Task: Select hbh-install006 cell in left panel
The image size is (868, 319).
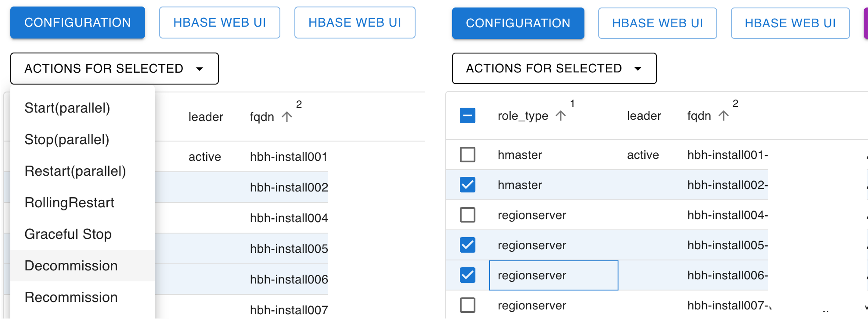Action: point(289,279)
